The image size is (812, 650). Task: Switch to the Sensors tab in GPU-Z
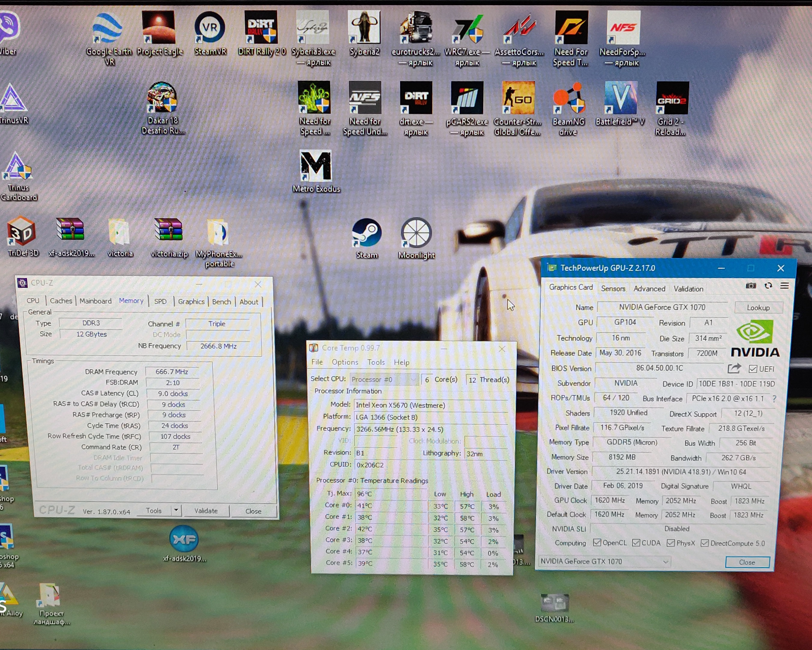[613, 289]
